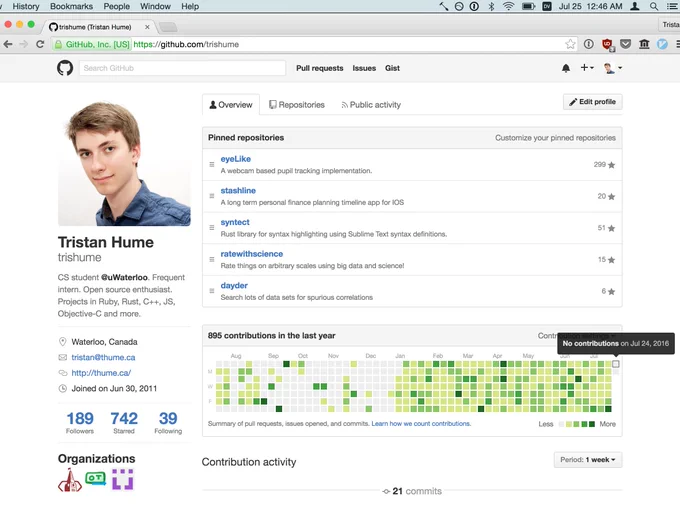Open the History menu
The image size is (680, 507).
(x=26, y=6)
